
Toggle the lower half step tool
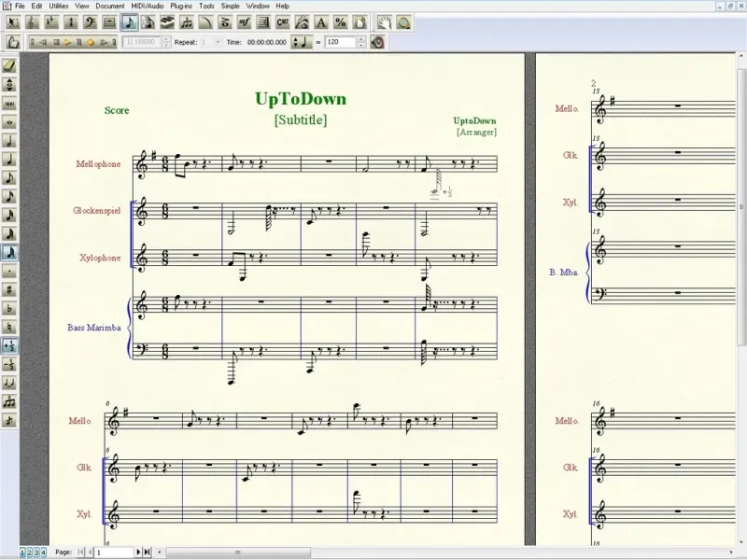pos(9,364)
